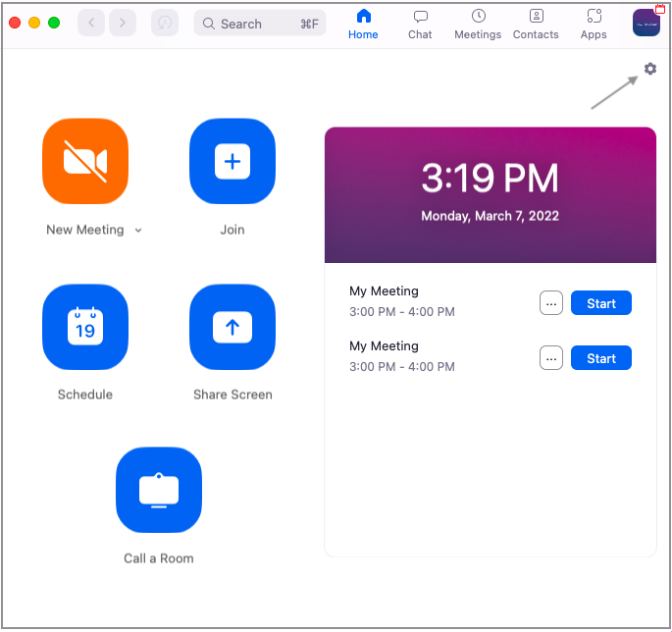Click the profile avatar picture
Image resolution: width=672 pixels, height=632 pixels.
click(x=646, y=23)
